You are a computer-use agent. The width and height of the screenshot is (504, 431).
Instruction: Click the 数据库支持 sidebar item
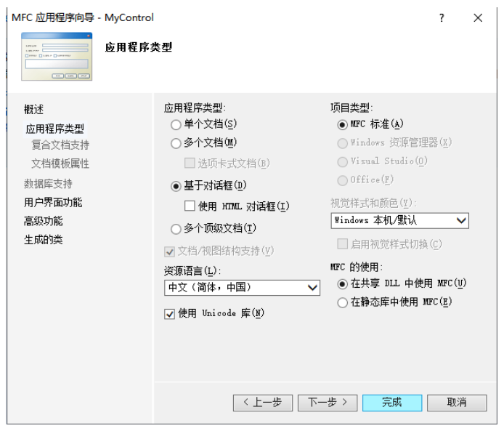(x=48, y=184)
